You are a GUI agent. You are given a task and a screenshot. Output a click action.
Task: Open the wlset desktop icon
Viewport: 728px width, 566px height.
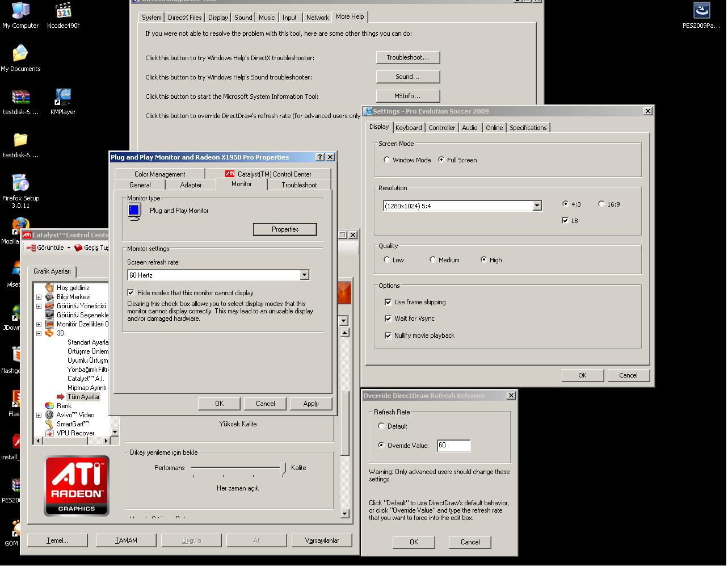click(16, 270)
